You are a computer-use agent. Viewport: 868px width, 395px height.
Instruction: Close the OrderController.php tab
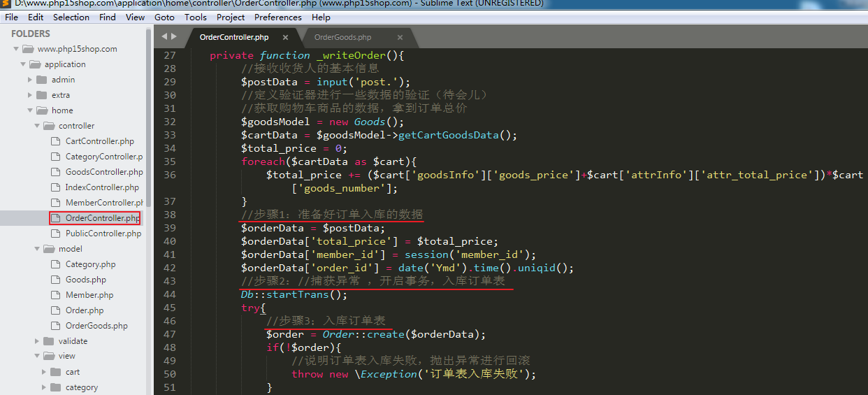pos(285,37)
